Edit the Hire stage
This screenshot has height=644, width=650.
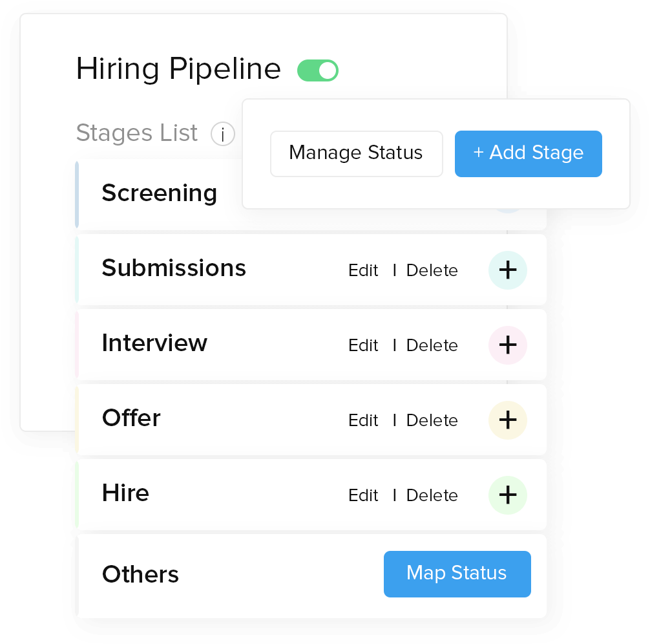[363, 496]
